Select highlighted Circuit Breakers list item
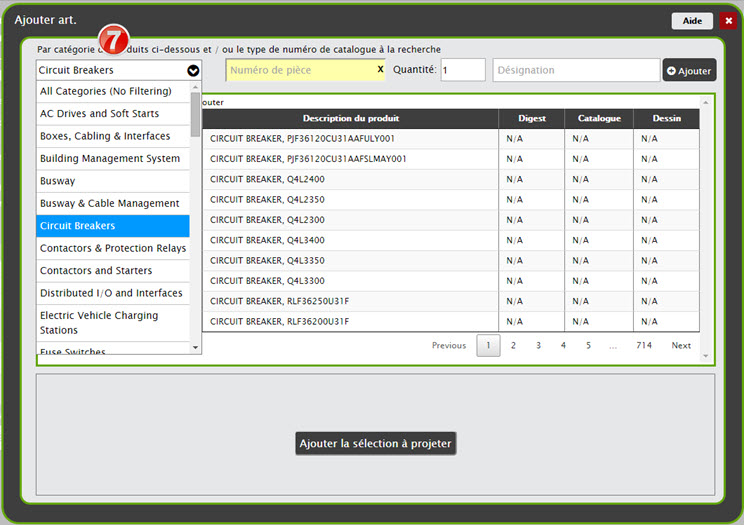Image resolution: width=744 pixels, height=525 pixels. [113, 226]
